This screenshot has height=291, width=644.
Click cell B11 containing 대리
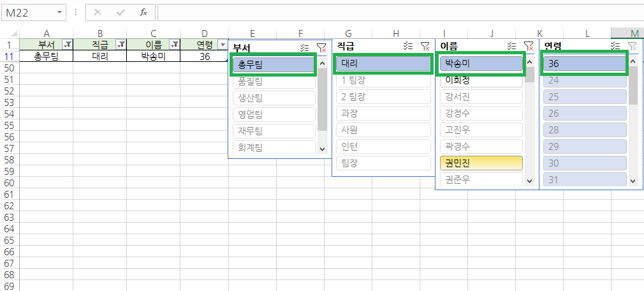(100, 56)
